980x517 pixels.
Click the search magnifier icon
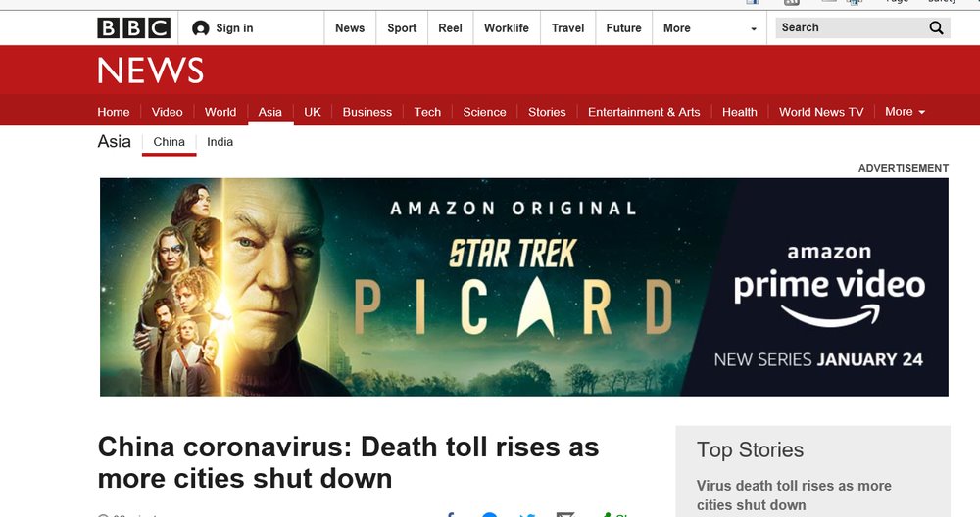(936, 27)
